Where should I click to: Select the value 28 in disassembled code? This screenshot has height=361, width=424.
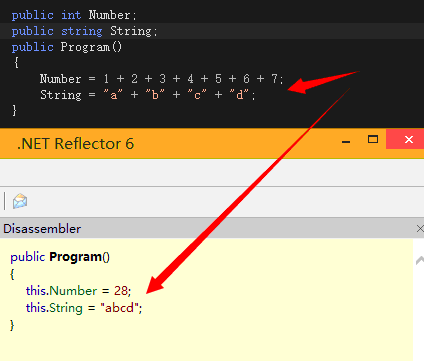(121, 291)
